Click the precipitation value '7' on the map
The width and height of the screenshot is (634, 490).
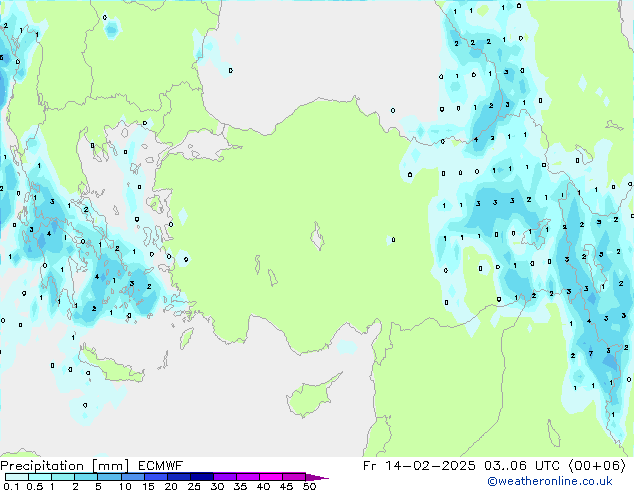point(591,354)
